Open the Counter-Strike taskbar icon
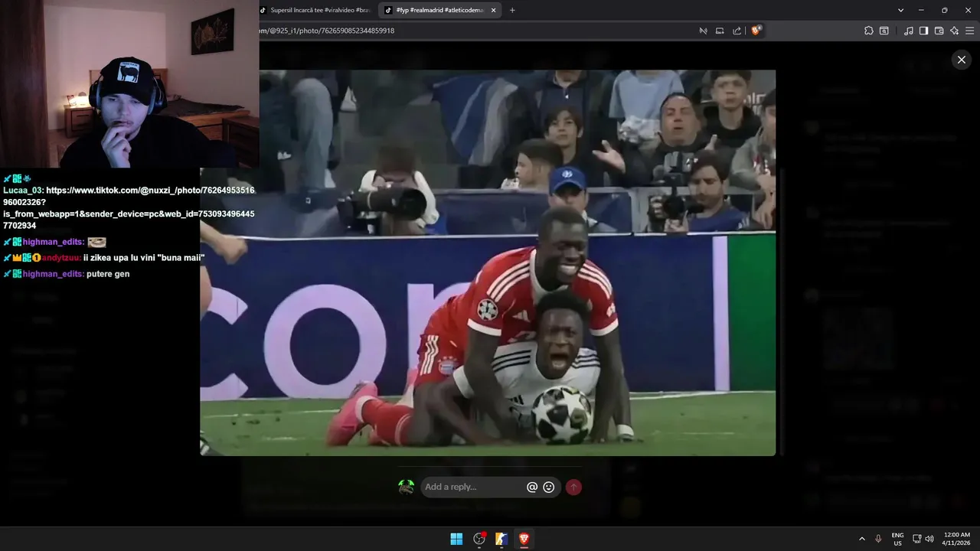 coord(501,539)
